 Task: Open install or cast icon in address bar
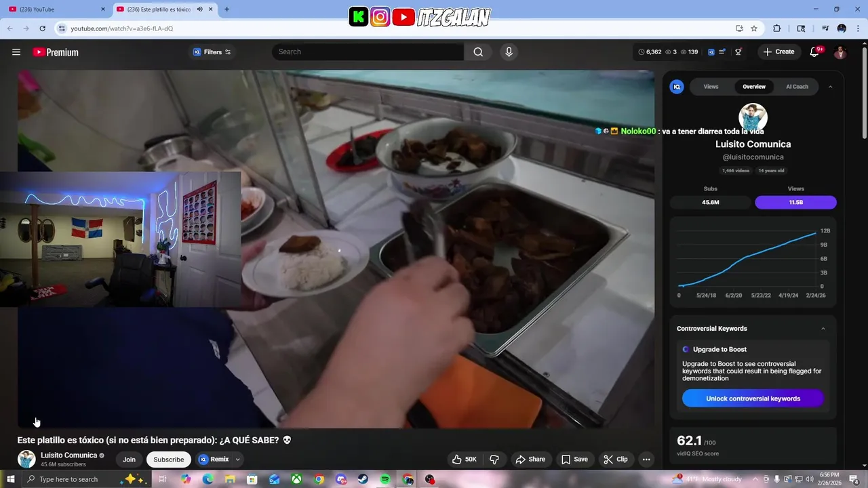point(739,28)
